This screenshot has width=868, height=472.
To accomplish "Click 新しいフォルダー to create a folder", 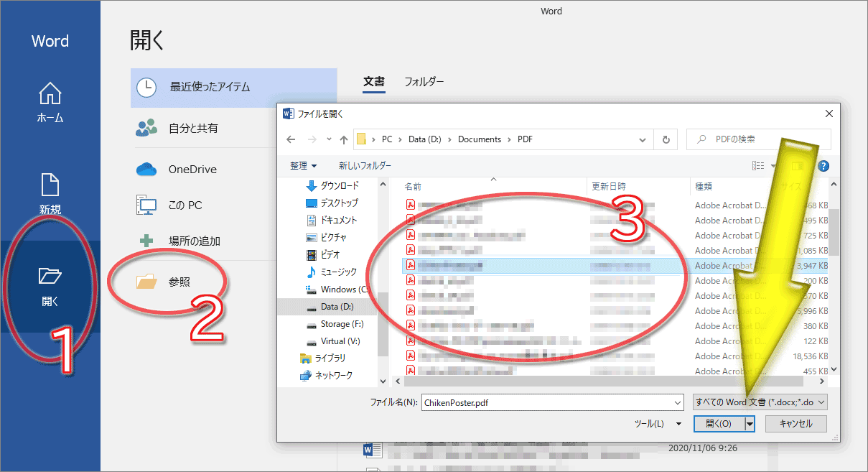I will [x=365, y=166].
